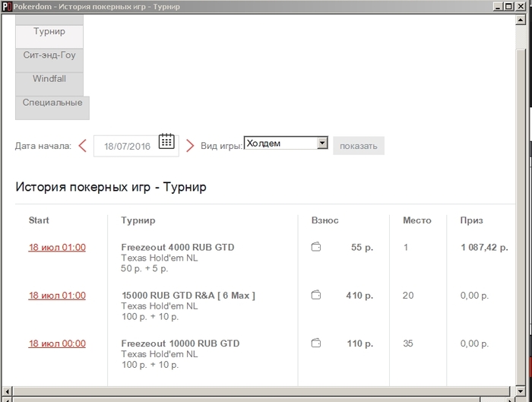
Task: Switch to the Сит-энд-Гоу tab
Action: click(x=49, y=60)
